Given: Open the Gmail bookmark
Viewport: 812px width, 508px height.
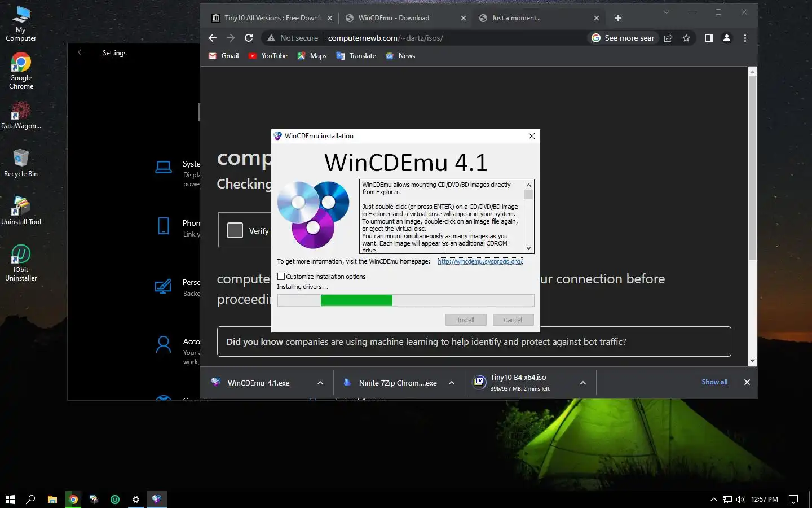Looking at the screenshot, I should coord(224,56).
